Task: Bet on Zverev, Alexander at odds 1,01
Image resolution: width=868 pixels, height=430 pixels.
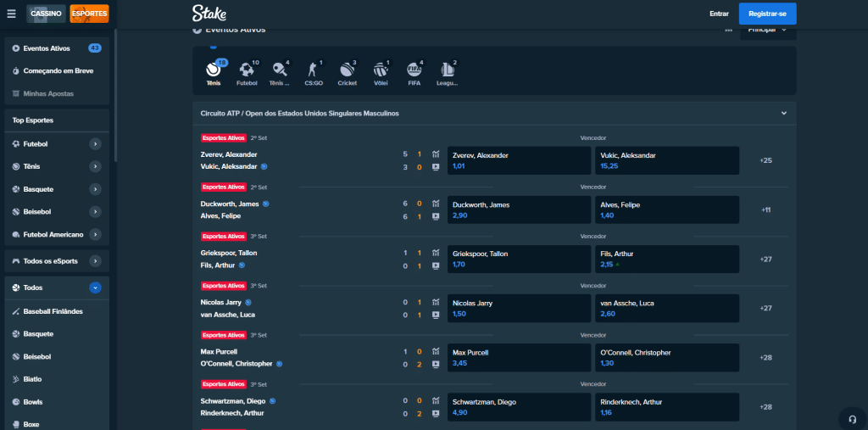Action: [x=519, y=160]
